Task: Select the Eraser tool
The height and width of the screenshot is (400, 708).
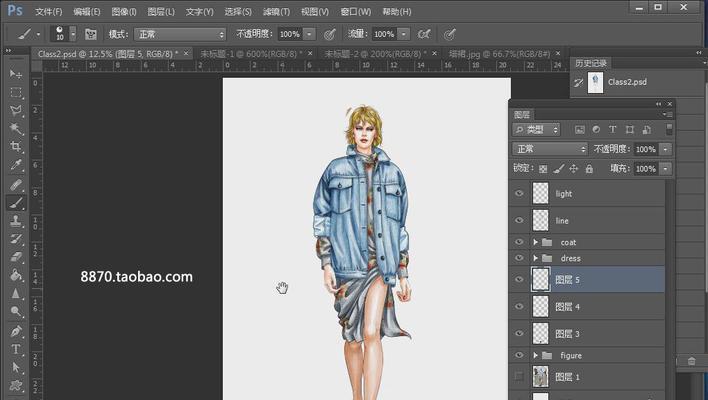Action: click(16, 257)
